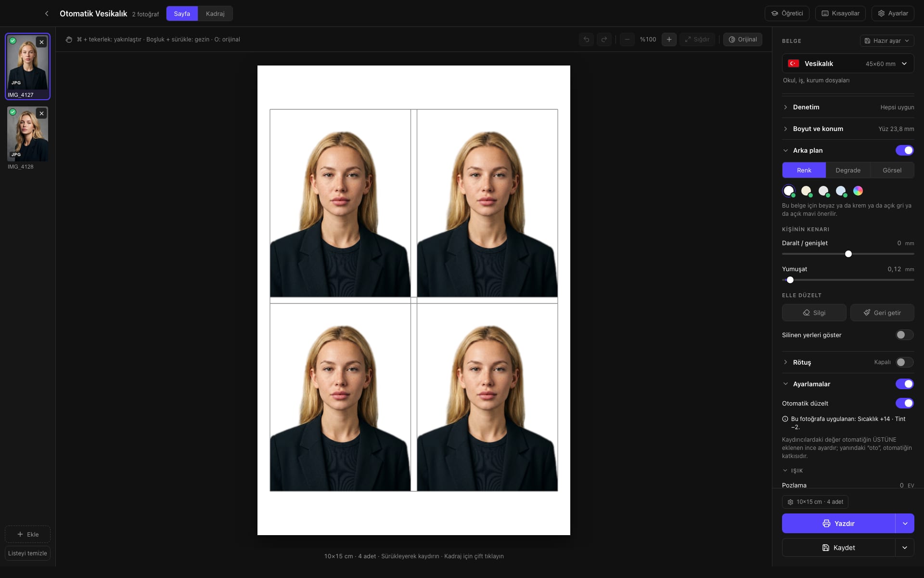Open the Öğretici tutorial
The width and height of the screenshot is (924, 578).
tap(787, 13)
